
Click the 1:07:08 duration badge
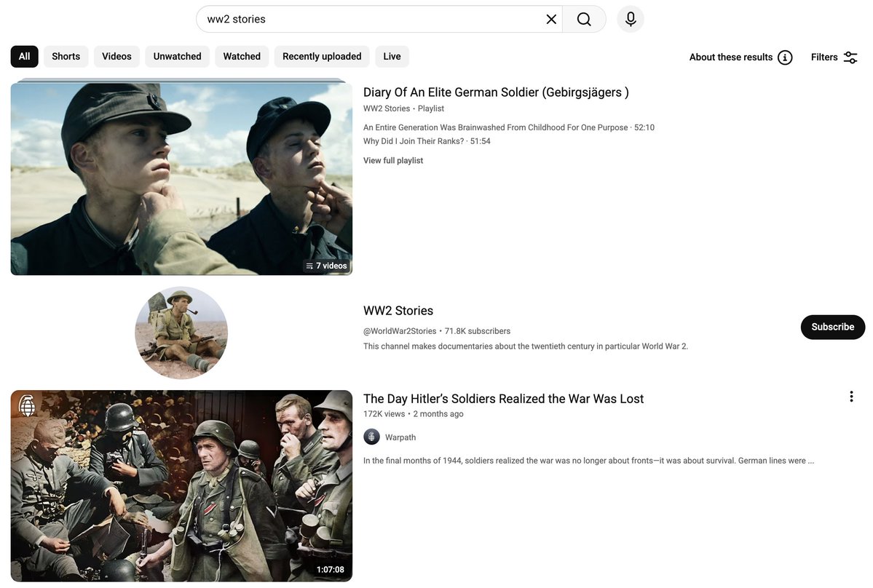pyautogui.click(x=330, y=570)
